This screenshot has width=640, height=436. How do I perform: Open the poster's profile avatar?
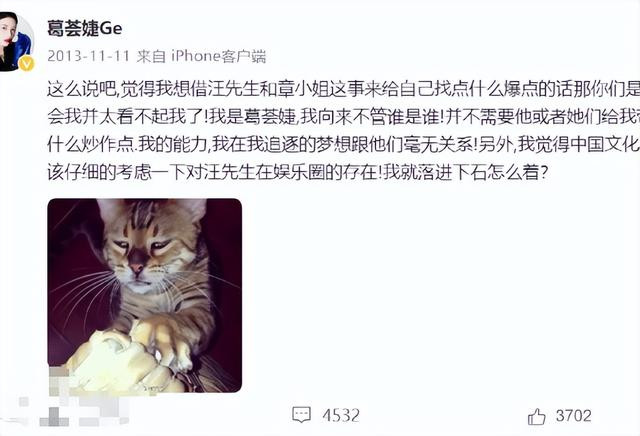tap(16, 41)
